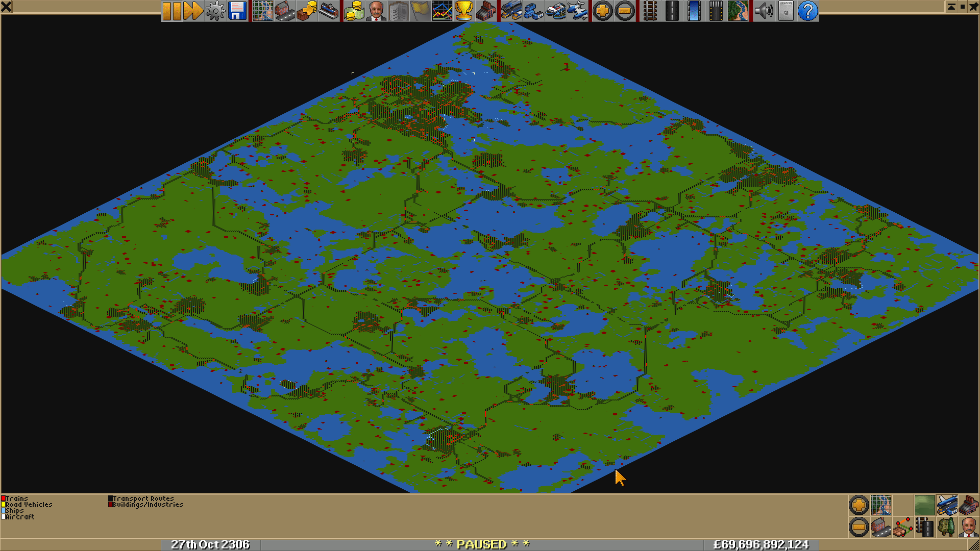Open the graphs chart menu
Viewport: 980px width, 551px height.
tap(442, 11)
